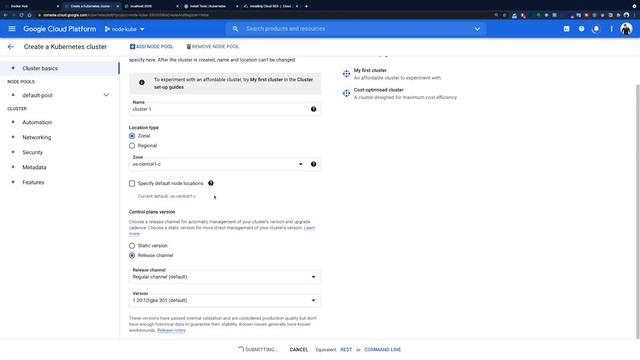The width and height of the screenshot is (640, 360).
Task: Select the Zonal location type
Action: tap(132, 136)
